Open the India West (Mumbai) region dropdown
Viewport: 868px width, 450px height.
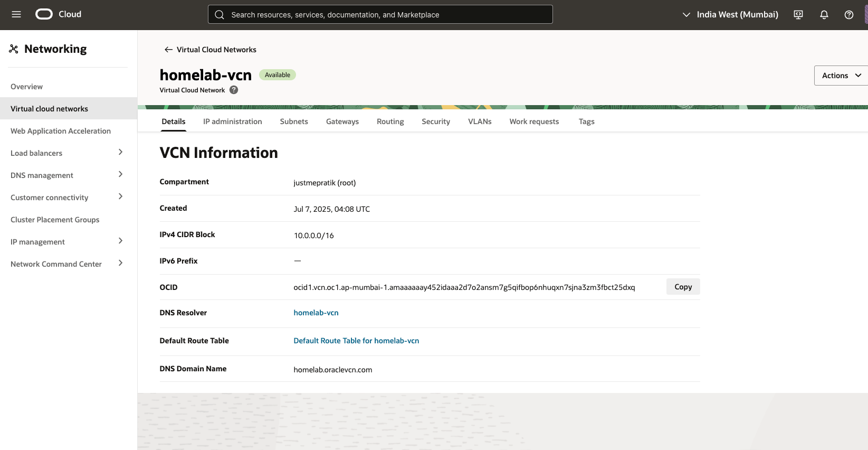730,15
